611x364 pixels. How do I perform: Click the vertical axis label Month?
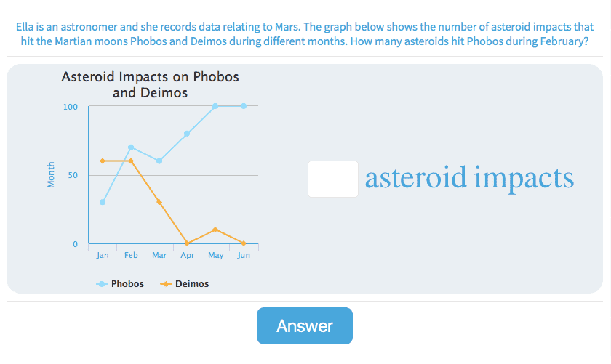(x=51, y=175)
